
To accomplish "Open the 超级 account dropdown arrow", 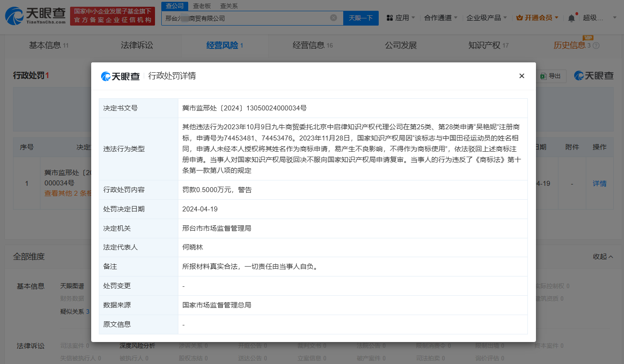I will tap(614, 18).
